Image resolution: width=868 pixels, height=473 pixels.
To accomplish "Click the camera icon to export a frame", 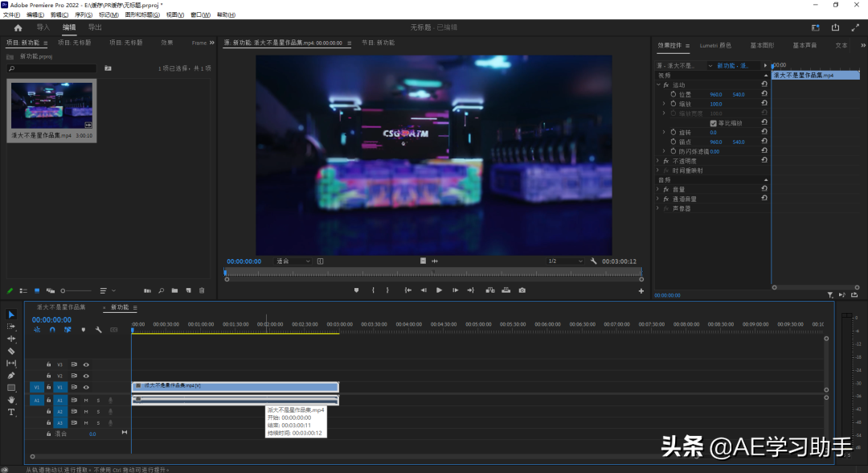I will 522,290.
